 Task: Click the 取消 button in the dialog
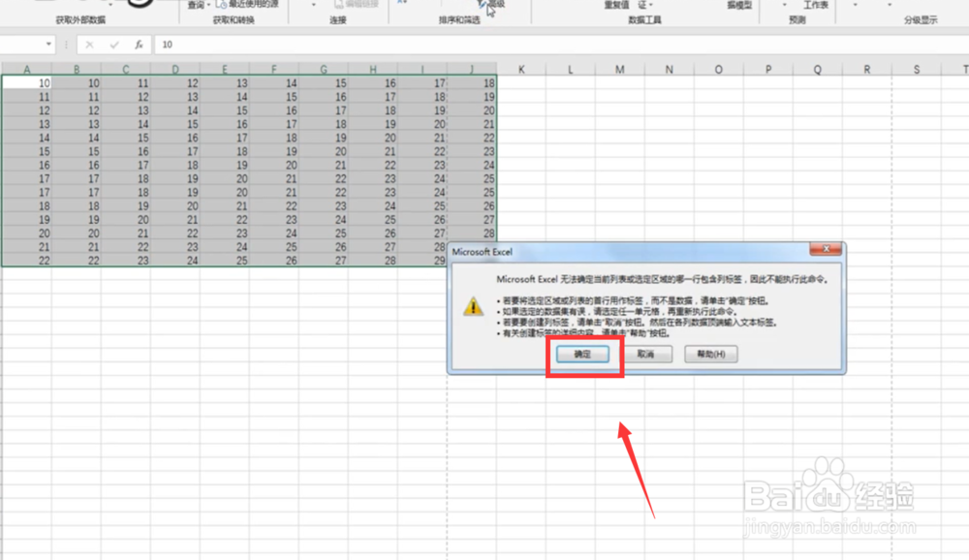pos(645,355)
